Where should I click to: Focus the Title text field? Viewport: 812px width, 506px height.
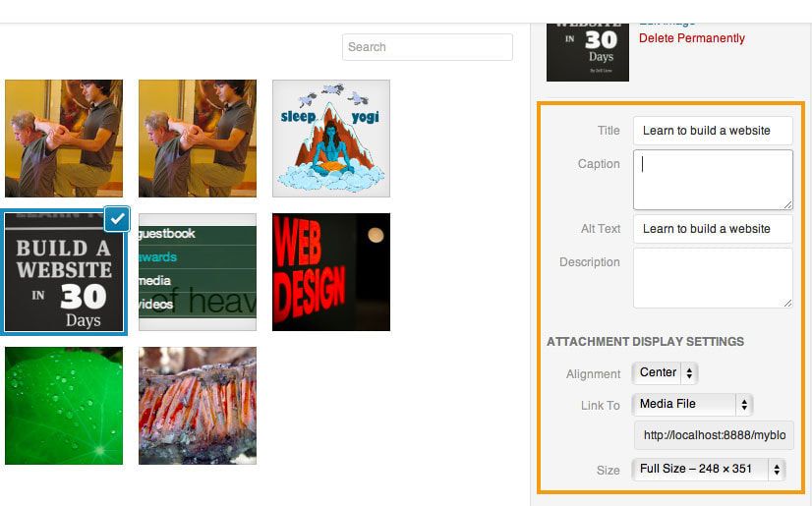(712, 131)
